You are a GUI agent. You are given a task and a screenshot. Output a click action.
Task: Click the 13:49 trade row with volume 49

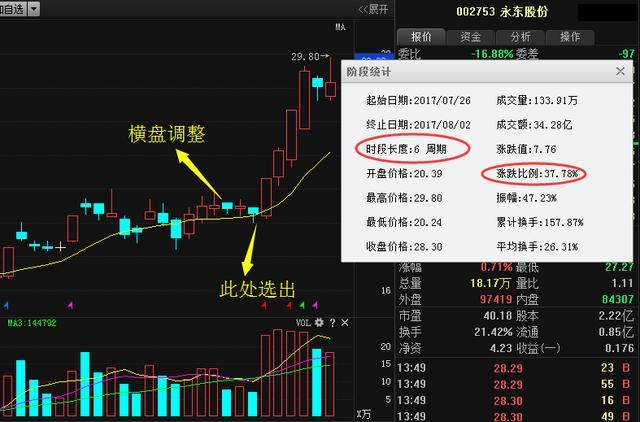coord(515,416)
